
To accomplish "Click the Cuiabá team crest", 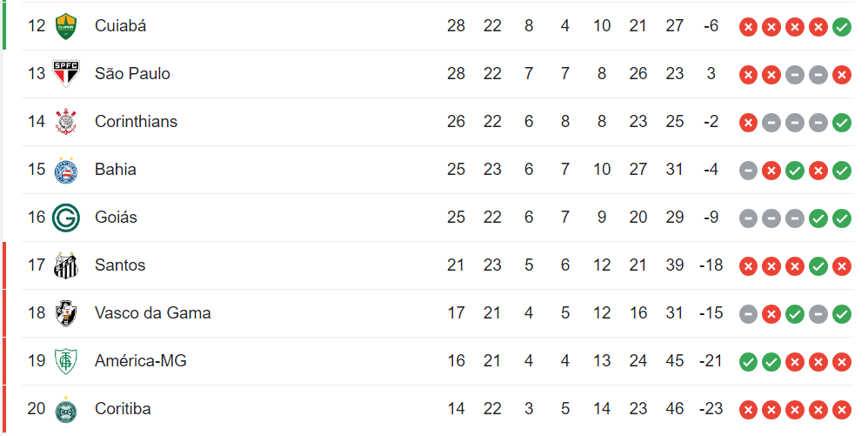I will click(x=65, y=26).
